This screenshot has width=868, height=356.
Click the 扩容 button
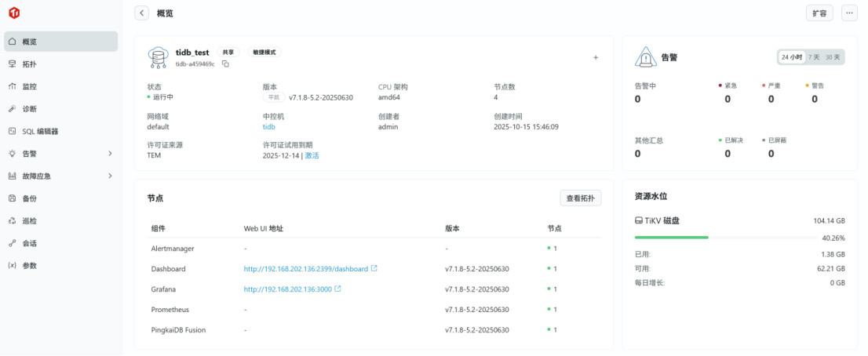[x=819, y=13]
